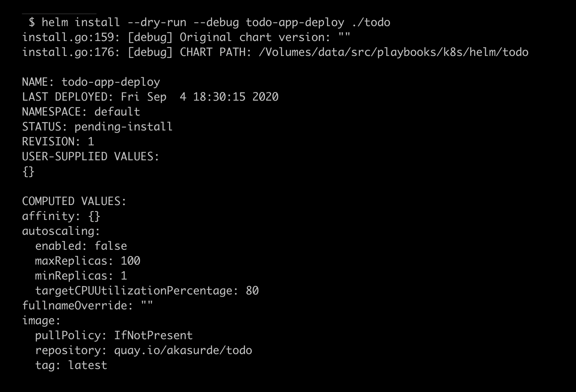Click the targetCPUUtilizationPercentage: 80 line

tap(147, 291)
